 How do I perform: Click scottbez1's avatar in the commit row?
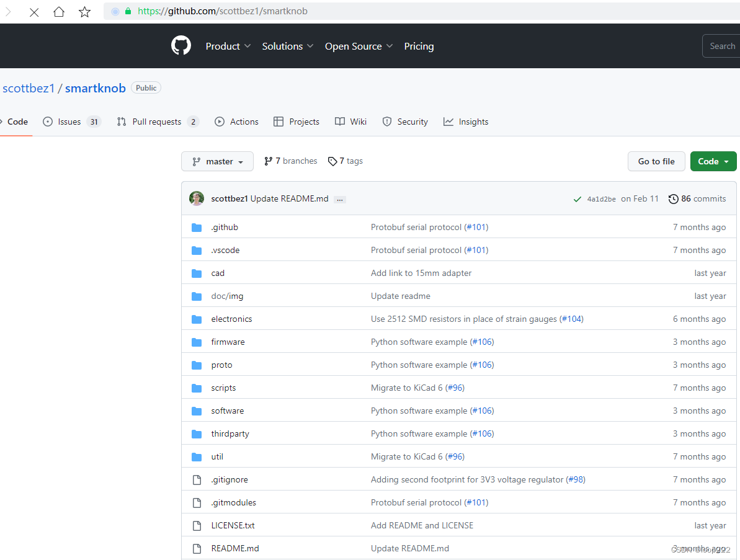tap(197, 198)
